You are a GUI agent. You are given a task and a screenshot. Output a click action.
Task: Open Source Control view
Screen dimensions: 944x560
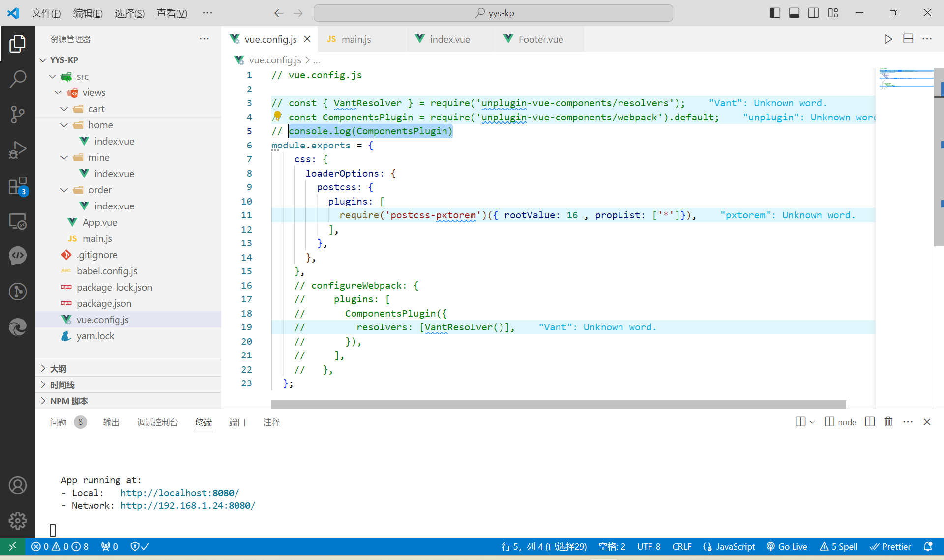point(18,114)
